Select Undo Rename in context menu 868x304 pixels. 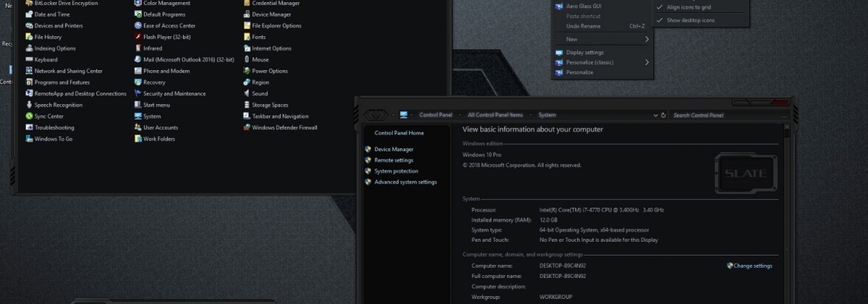tap(602, 26)
